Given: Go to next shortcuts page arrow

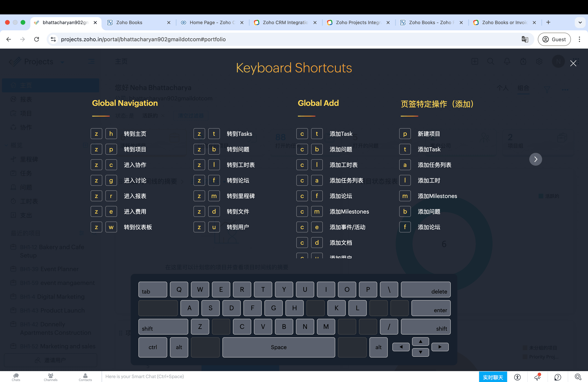Looking at the screenshot, I should (535, 159).
